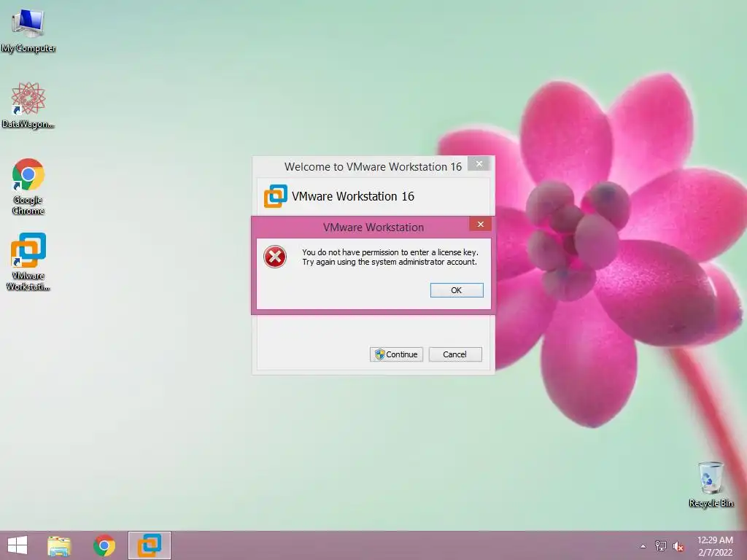Click the 'Welcome to VMware Workstation 16' title

click(x=373, y=167)
